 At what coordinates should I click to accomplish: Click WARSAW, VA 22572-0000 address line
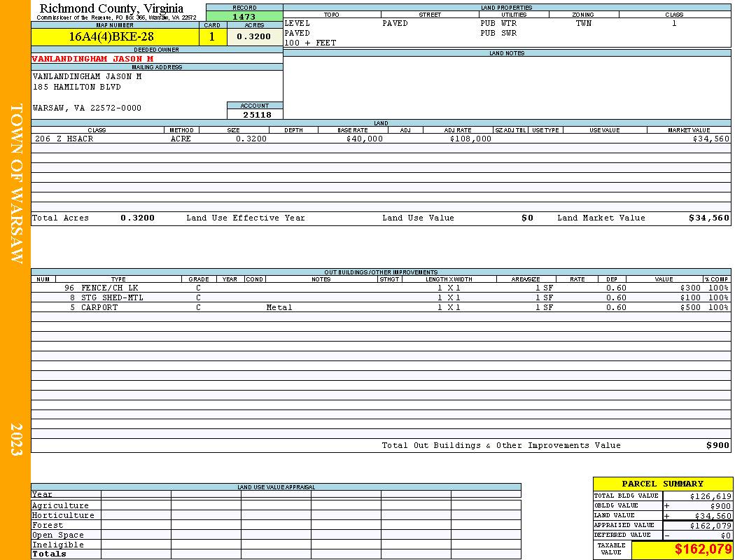pos(87,108)
